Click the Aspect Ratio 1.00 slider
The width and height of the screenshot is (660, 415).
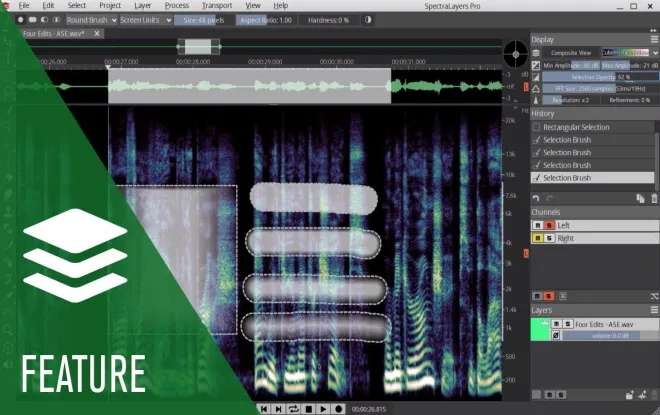coord(266,20)
